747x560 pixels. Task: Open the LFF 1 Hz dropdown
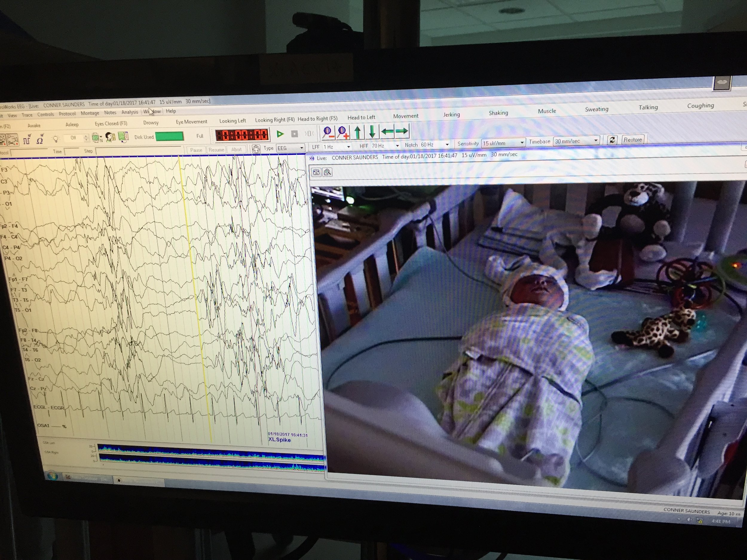coord(337,147)
